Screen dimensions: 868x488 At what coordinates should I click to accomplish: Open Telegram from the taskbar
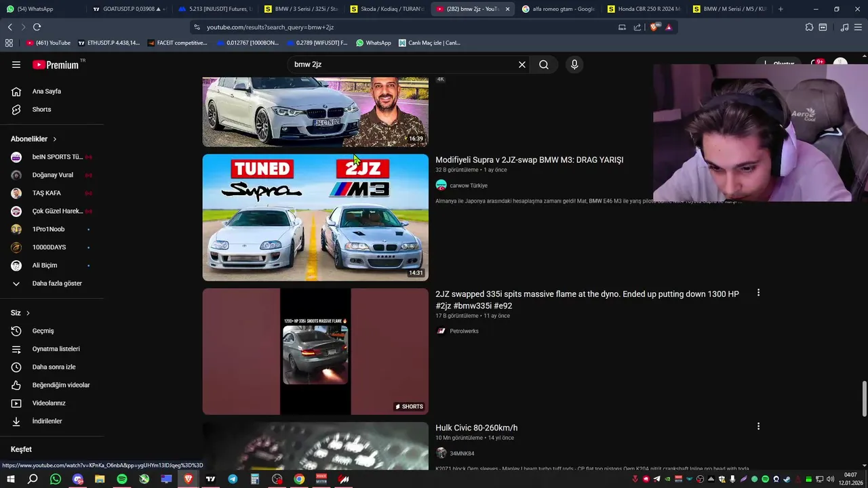(233, 479)
